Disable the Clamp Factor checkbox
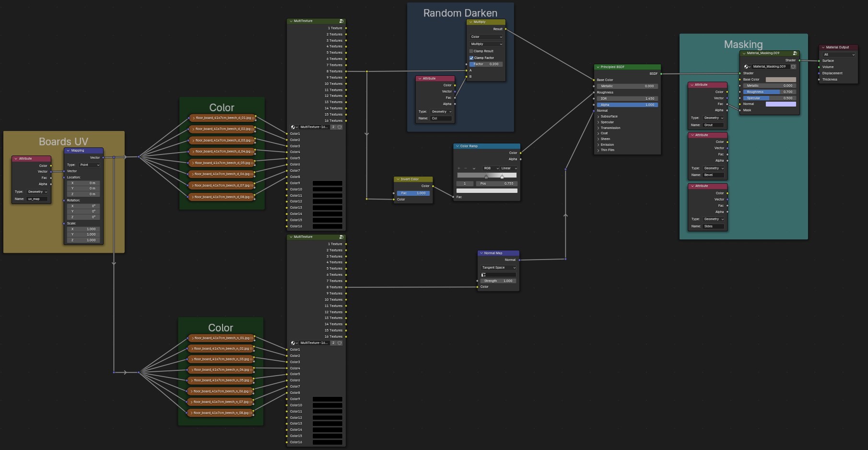This screenshot has width=868, height=450. (471, 58)
